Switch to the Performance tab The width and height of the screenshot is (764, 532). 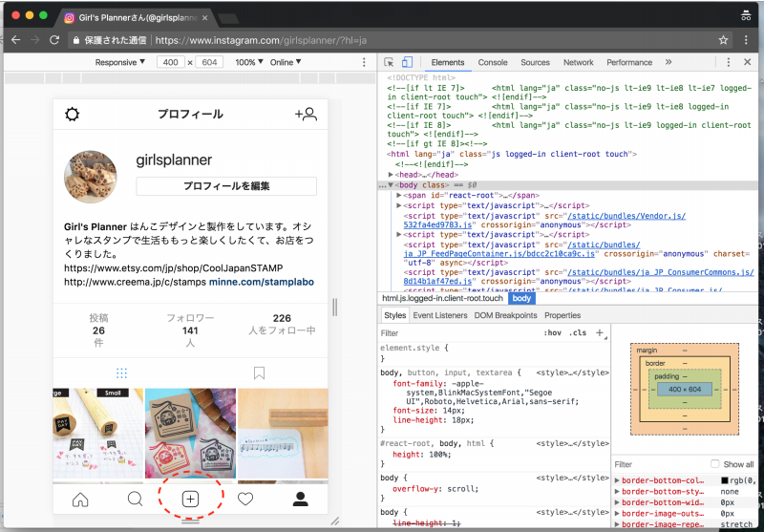(629, 62)
